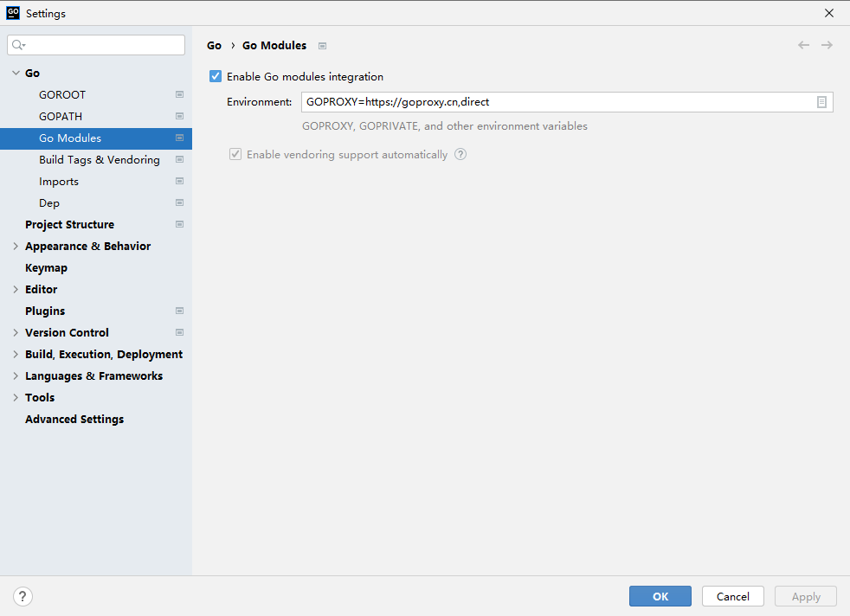Click the GoLand logo in title bar

pos(13,13)
